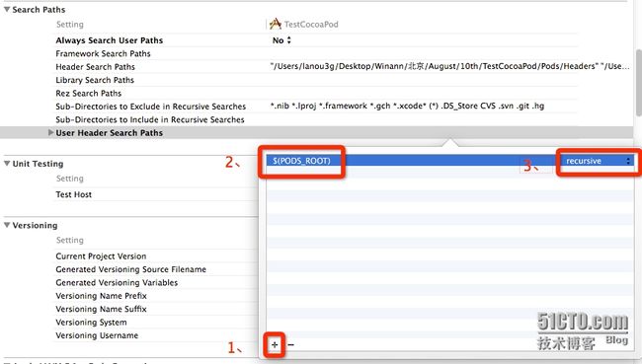Select the Library Search Paths setting

click(x=95, y=80)
